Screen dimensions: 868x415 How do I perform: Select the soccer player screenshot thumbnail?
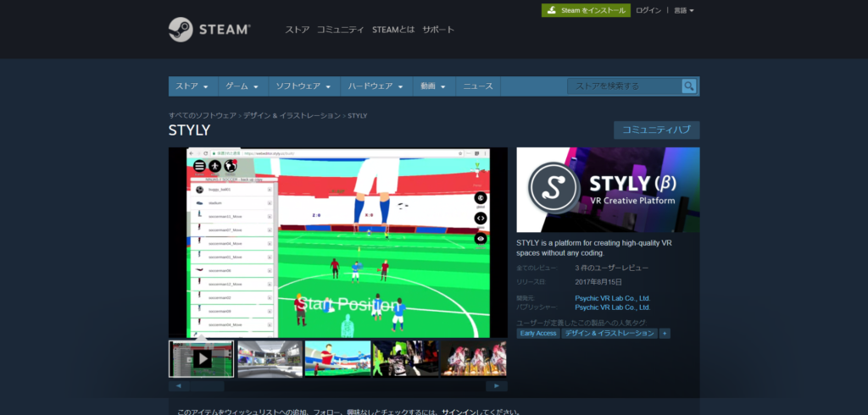click(x=337, y=359)
